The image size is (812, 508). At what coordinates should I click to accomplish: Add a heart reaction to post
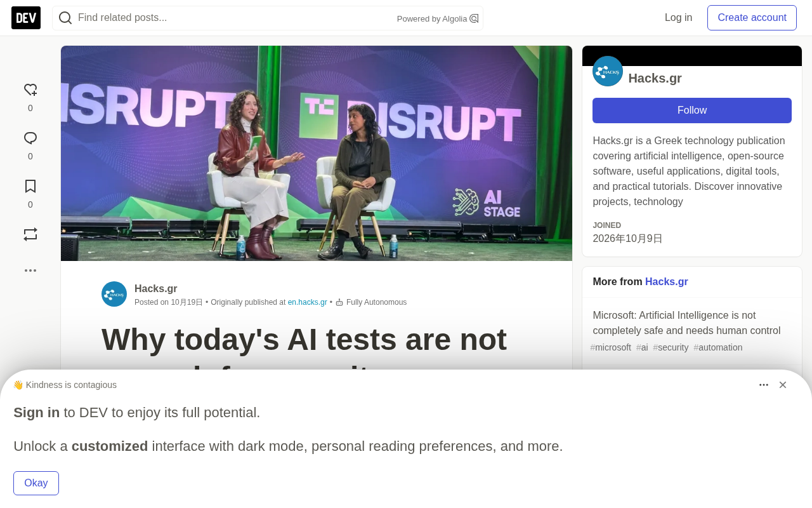30,90
